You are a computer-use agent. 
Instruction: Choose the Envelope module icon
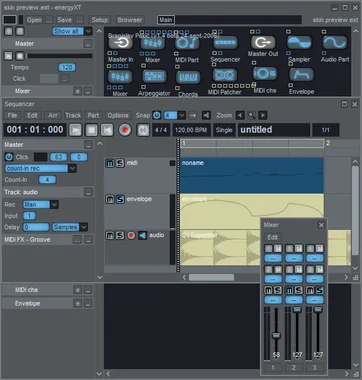(301, 75)
